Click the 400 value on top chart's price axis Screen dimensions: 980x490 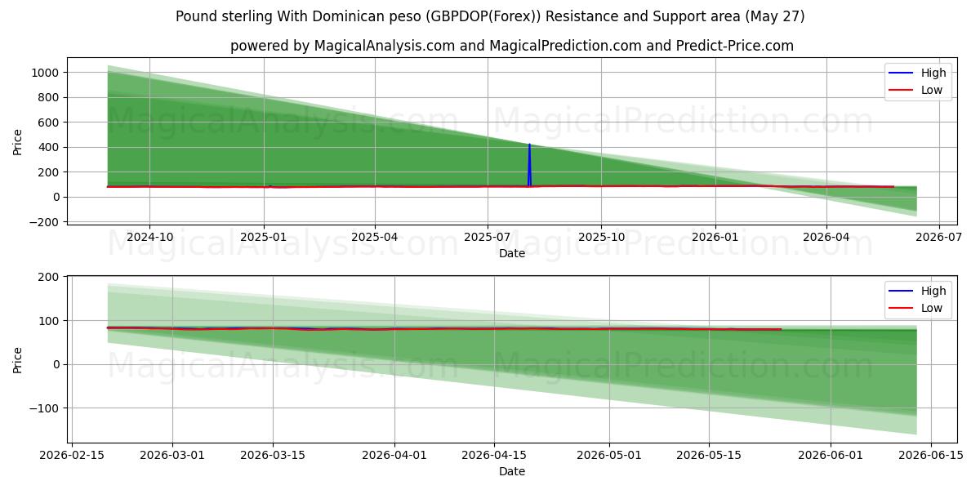click(x=48, y=147)
